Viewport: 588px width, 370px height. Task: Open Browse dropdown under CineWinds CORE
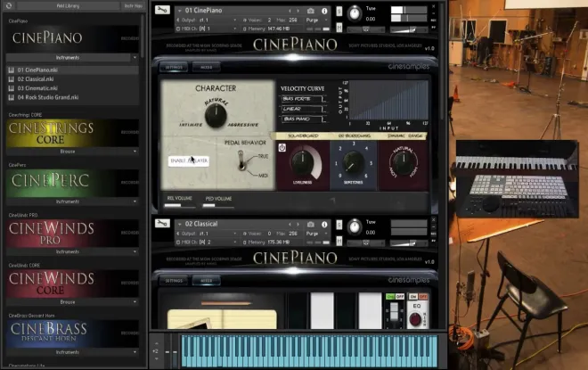point(72,302)
